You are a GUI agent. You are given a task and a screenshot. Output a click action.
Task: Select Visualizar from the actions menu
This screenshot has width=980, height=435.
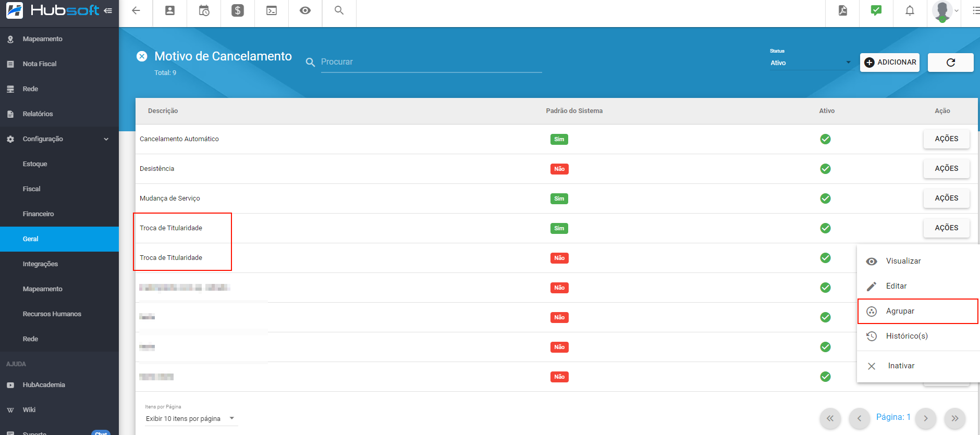coord(918,261)
